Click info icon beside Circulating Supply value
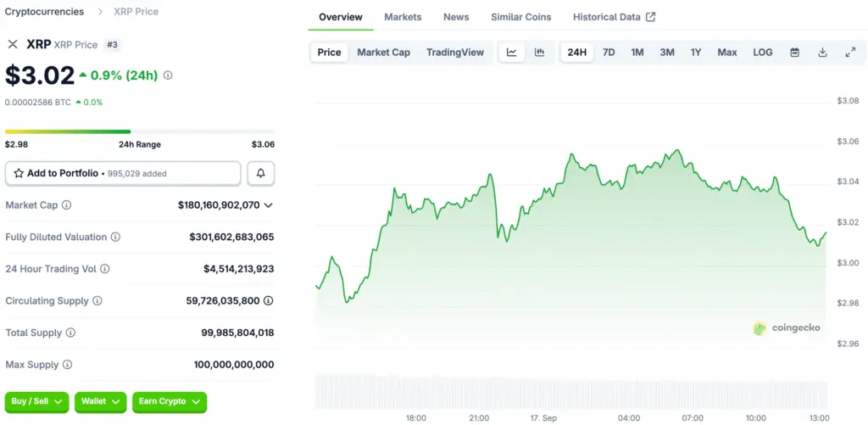This screenshot has height=425, width=868. (269, 301)
